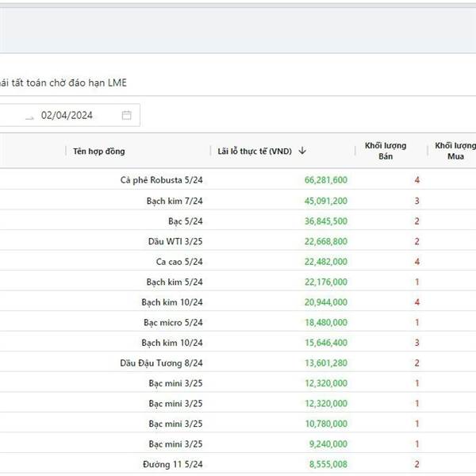Click the 13,601,280 profit value

326,363
